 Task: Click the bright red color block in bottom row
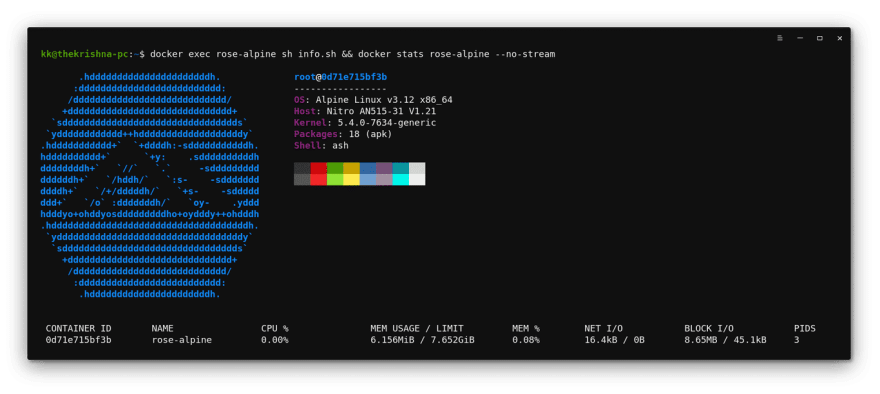click(318, 180)
